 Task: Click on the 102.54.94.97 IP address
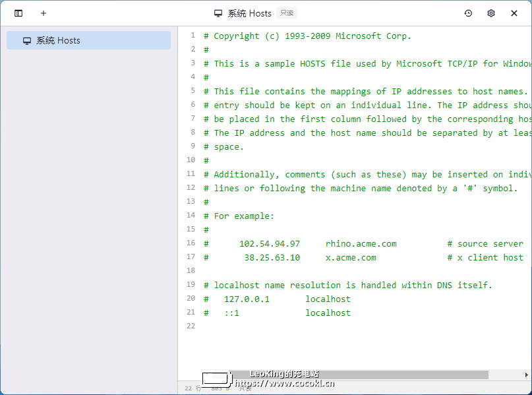click(x=269, y=243)
